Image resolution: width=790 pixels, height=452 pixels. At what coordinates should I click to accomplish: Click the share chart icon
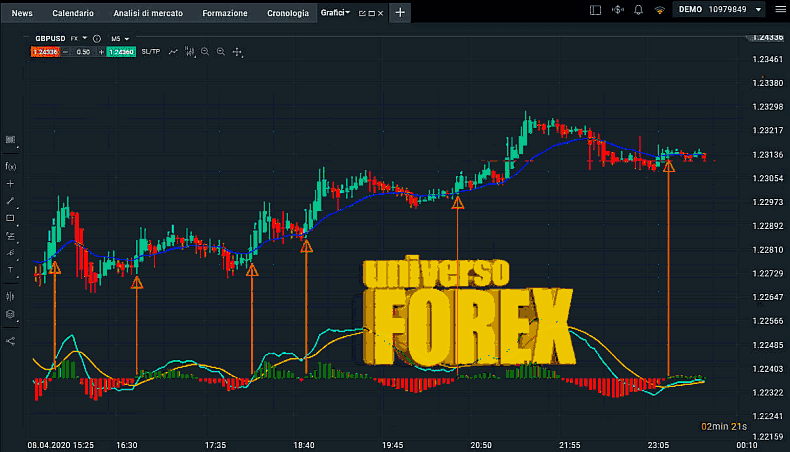click(10, 340)
